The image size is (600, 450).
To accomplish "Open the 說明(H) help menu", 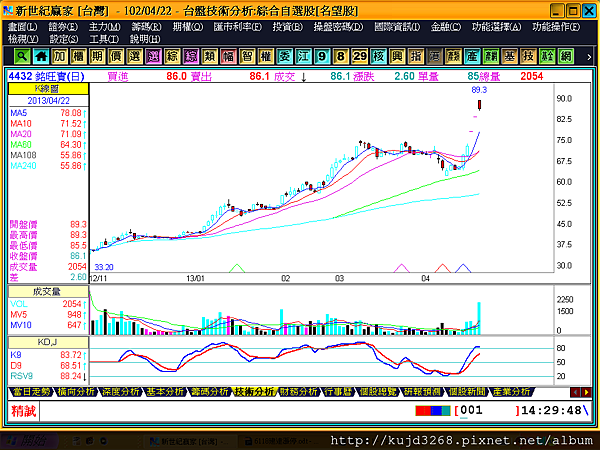I will coord(145,39).
